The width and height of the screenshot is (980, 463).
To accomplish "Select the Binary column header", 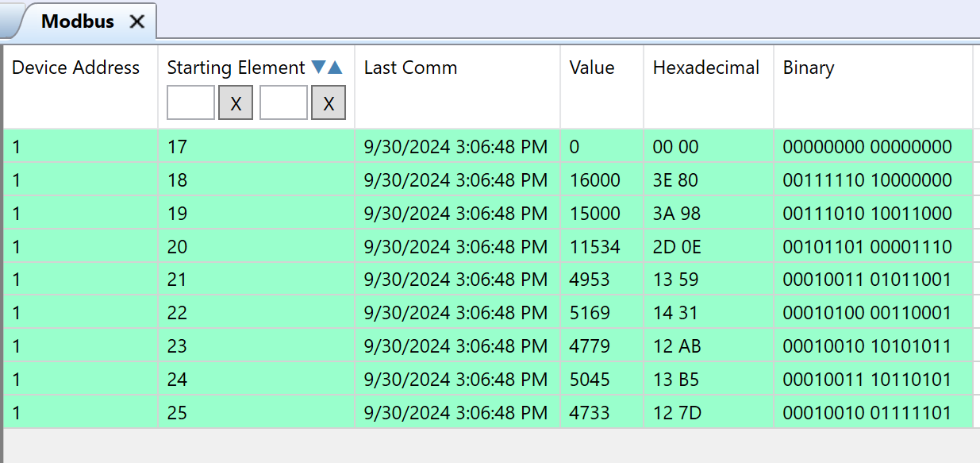I will (x=809, y=68).
